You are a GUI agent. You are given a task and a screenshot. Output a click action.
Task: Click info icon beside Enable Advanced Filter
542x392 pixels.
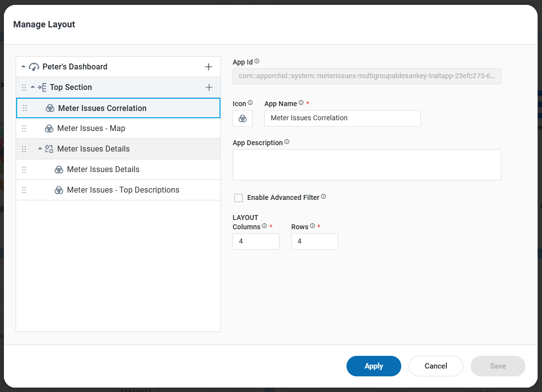click(324, 197)
